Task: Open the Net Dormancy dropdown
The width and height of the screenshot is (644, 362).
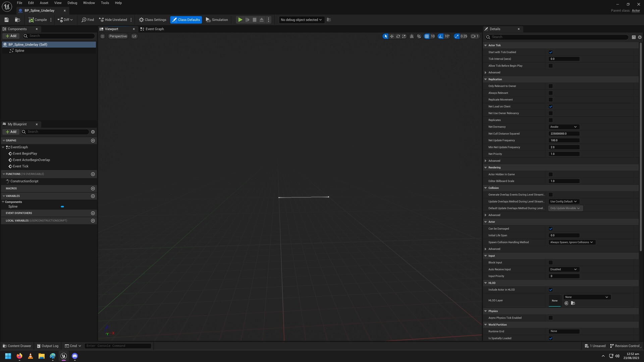Action: click(564, 127)
